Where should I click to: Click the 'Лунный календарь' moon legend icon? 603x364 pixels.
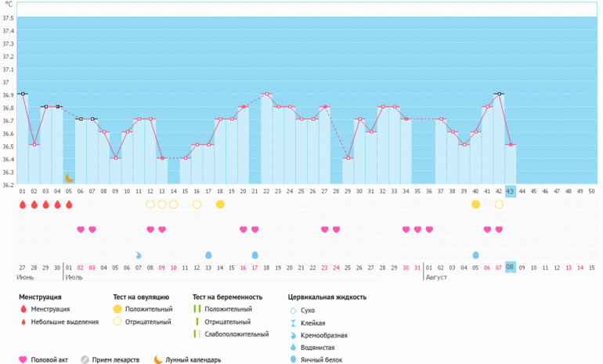click(x=157, y=360)
